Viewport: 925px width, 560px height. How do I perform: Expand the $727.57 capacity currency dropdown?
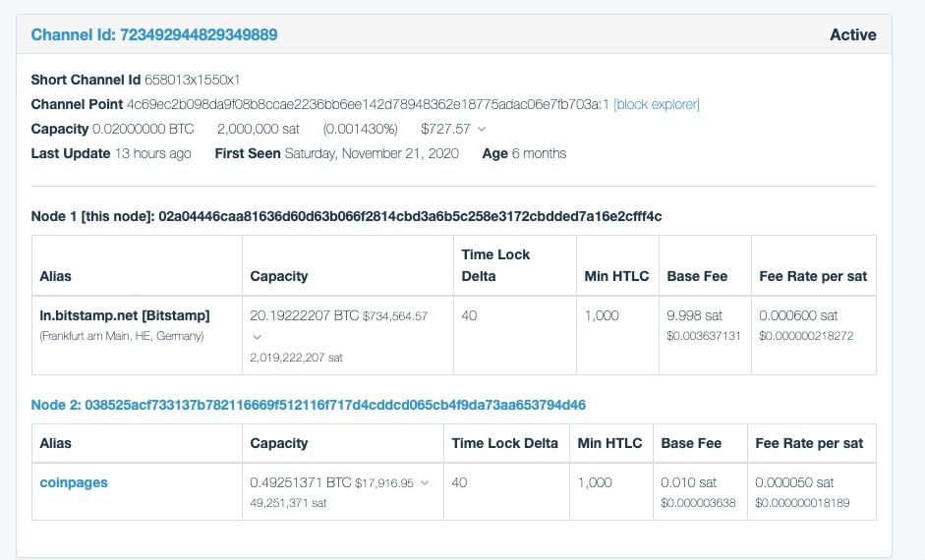click(482, 129)
